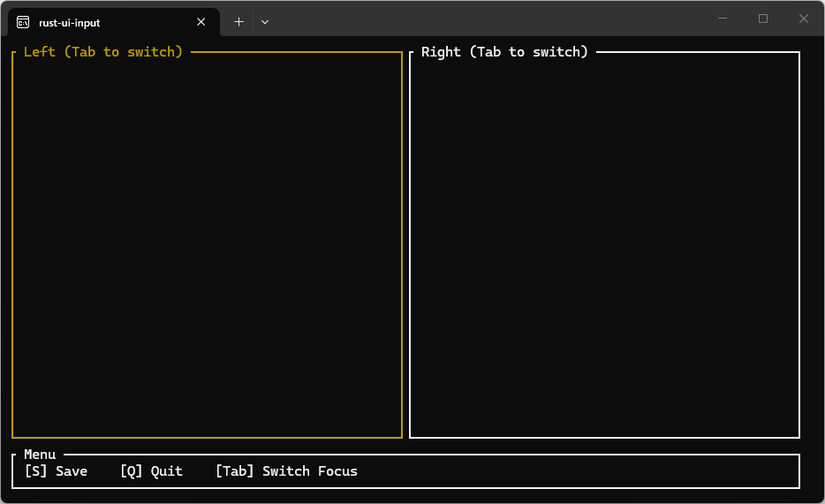Click the white bottom border of Right panel

(x=604, y=437)
